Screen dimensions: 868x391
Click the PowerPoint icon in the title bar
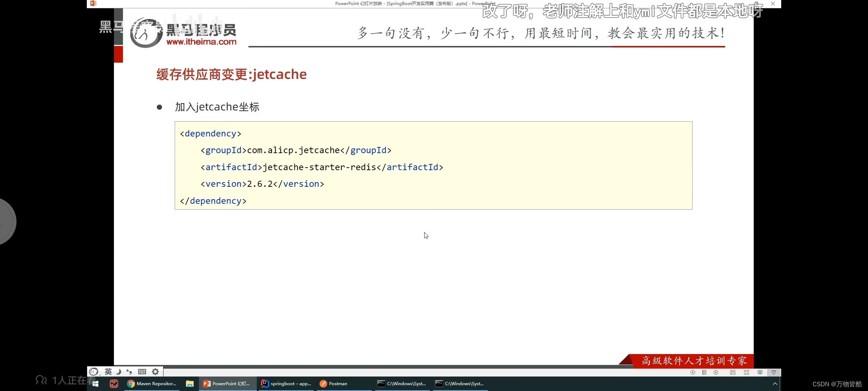(x=93, y=4)
